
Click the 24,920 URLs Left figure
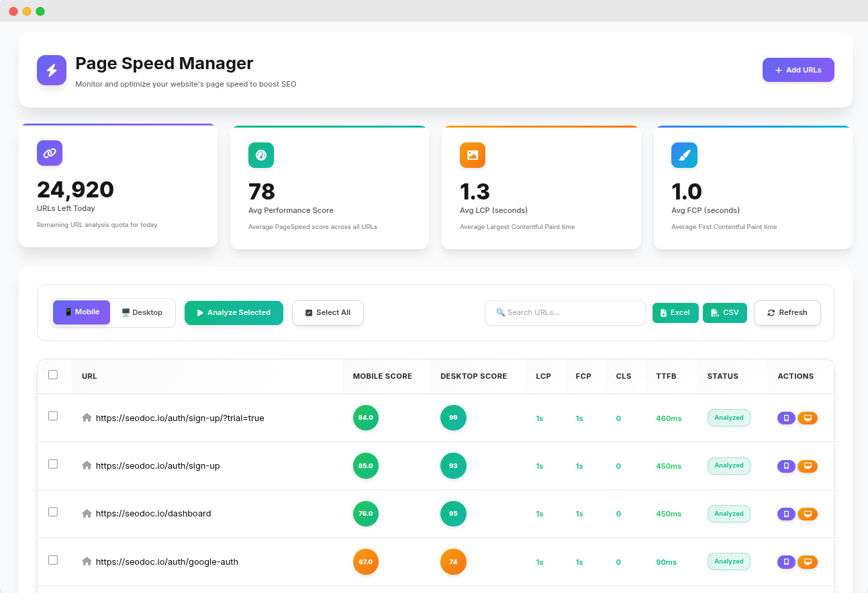coord(76,189)
